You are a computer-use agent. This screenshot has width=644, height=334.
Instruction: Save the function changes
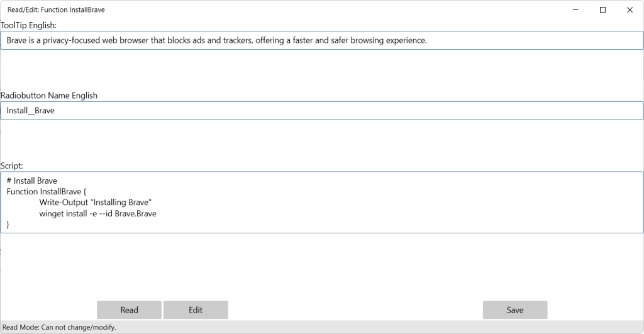pos(515,309)
